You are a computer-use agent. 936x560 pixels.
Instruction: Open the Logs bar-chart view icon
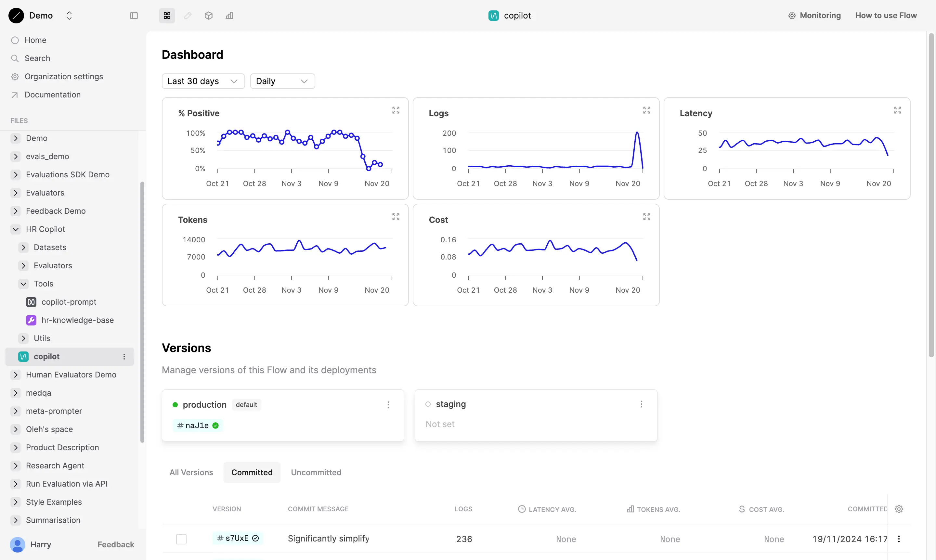click(229, 16)
